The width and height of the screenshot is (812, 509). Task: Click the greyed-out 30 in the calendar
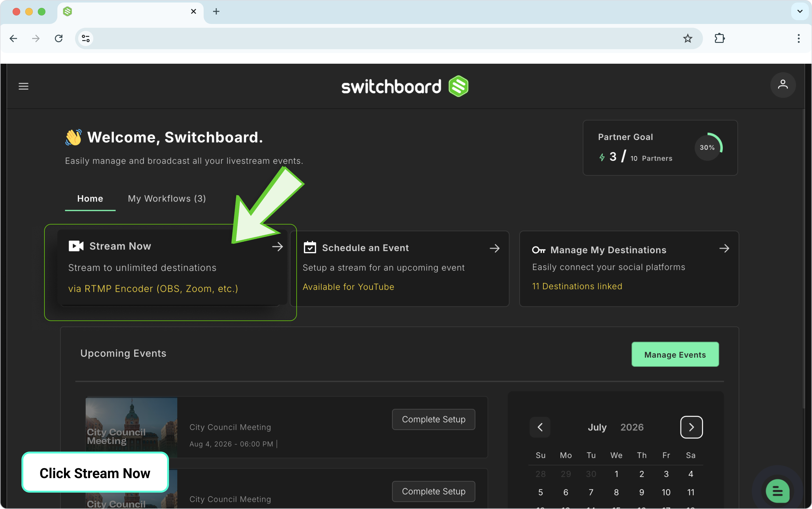click(591, 474)
